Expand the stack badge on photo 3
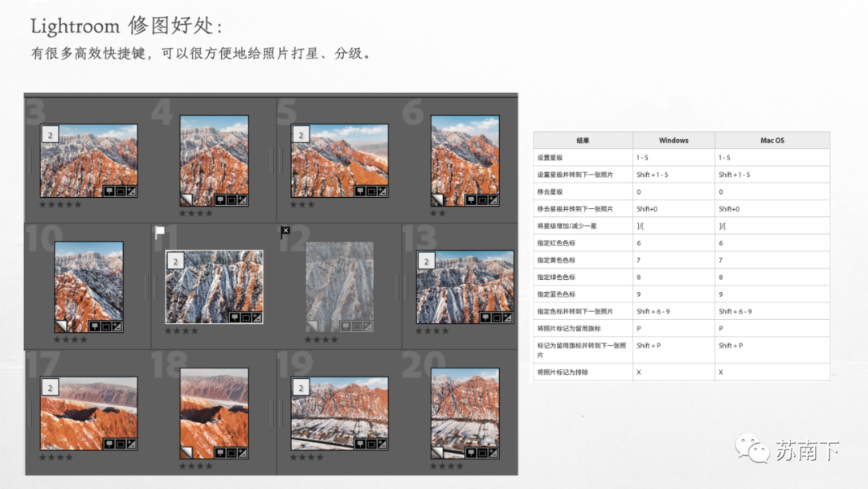The width and height of the screenshot is (868, 489). click(50, 134)
